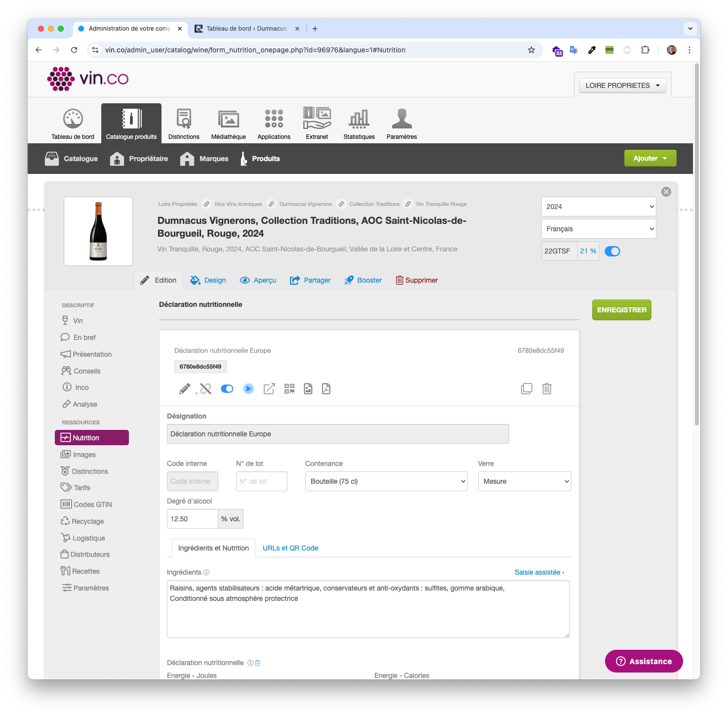Open the 2024 vintage dropdown

coord(599,207)
